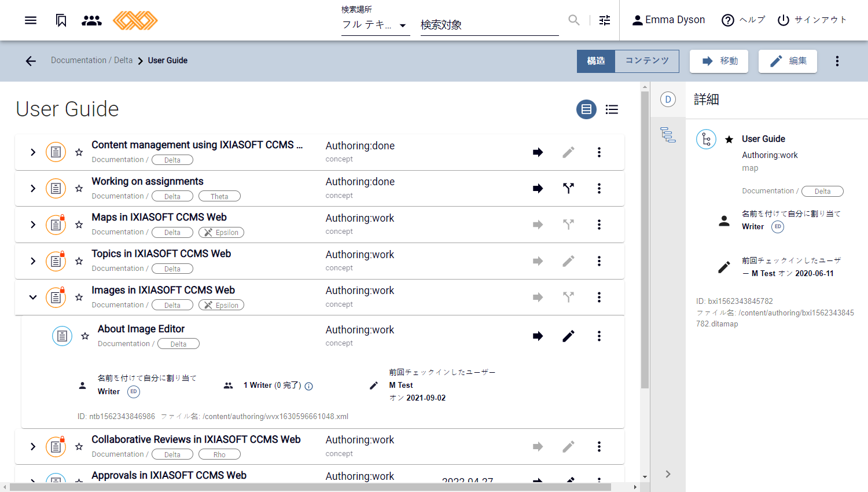The height and width of the screenshot is (492, 868).
Task: Star the About Image Editor topic
Action: click(85, 336)
